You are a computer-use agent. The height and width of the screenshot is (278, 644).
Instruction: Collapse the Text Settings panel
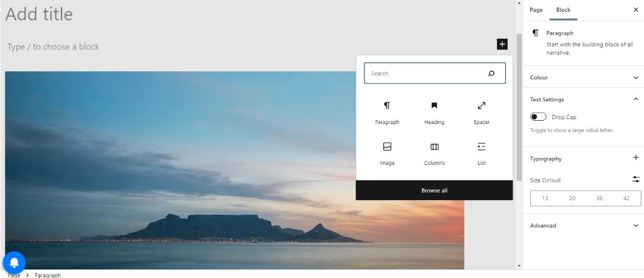point(583,99)
